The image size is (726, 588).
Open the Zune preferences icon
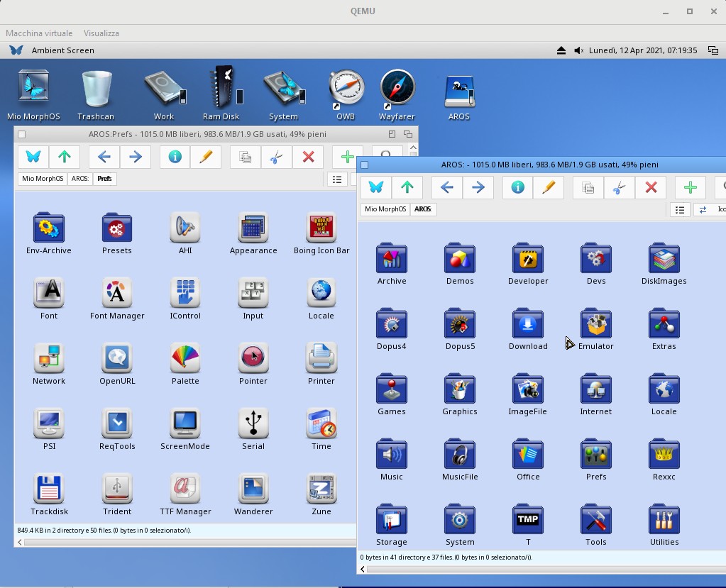(x=321, y=489)
